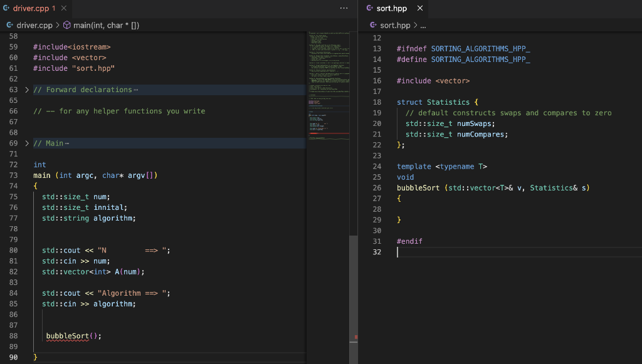Unfold the ellipsis after Forward declarations
This screenshot has height=364, width=642.
click(136, 90)
